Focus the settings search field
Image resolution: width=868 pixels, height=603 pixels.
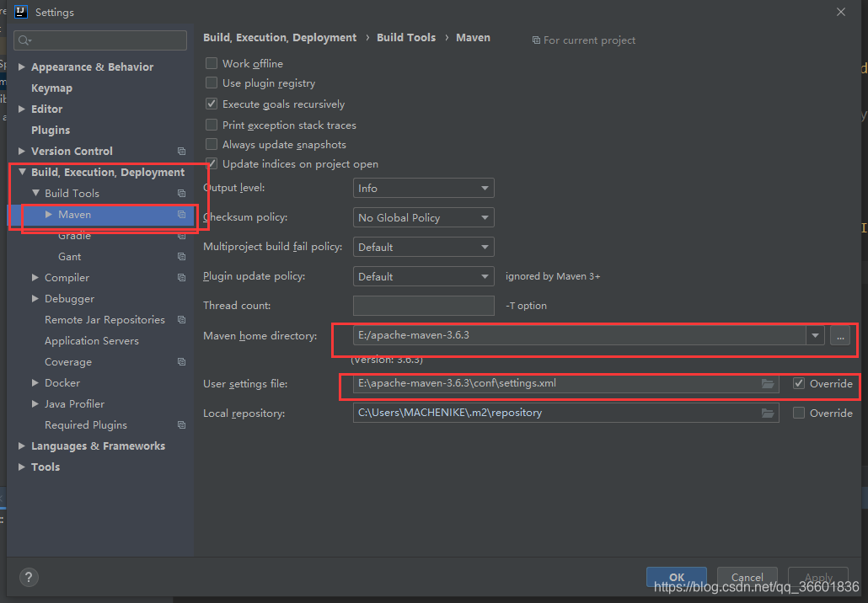point(100,40)
